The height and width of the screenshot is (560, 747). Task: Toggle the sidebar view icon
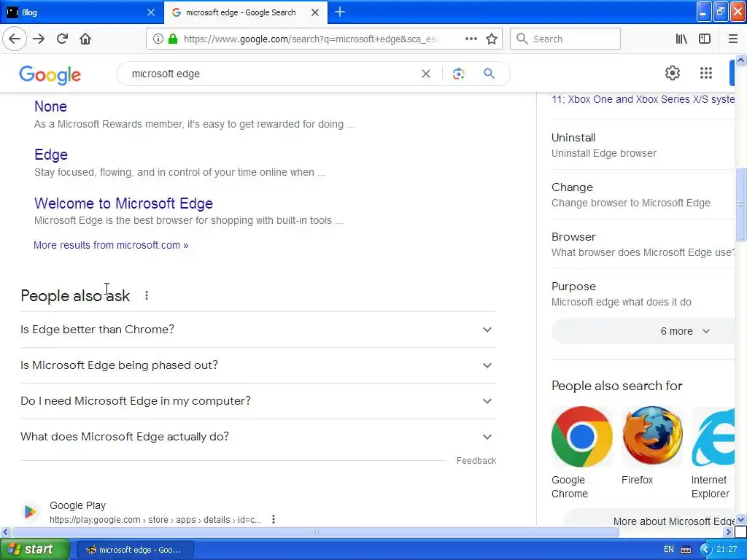coord(705,39)
